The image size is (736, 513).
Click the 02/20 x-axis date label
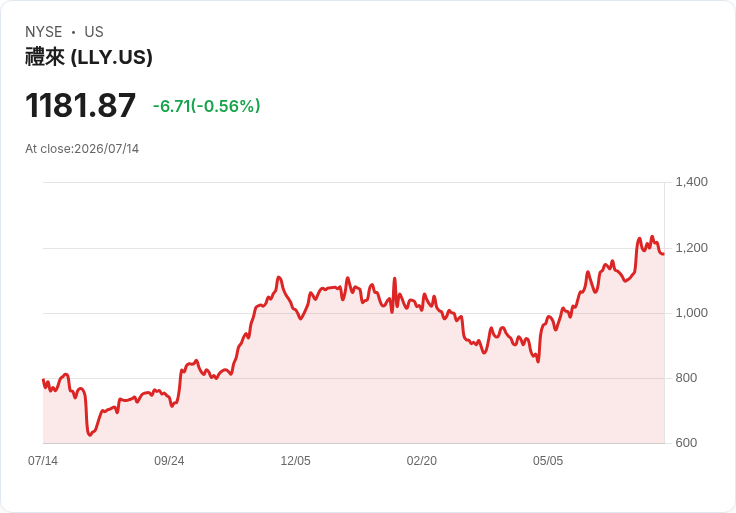pyautogui.click(x=422, y=461)
